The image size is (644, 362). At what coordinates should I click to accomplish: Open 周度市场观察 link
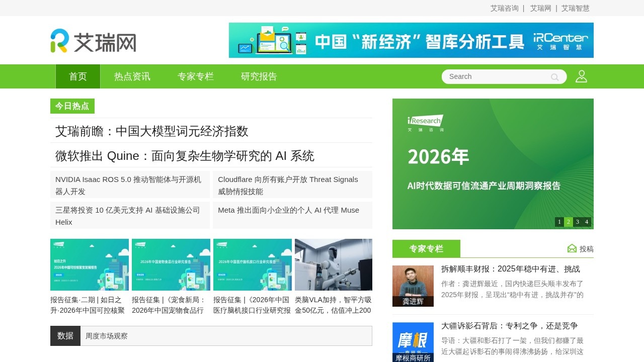(107, 336)
